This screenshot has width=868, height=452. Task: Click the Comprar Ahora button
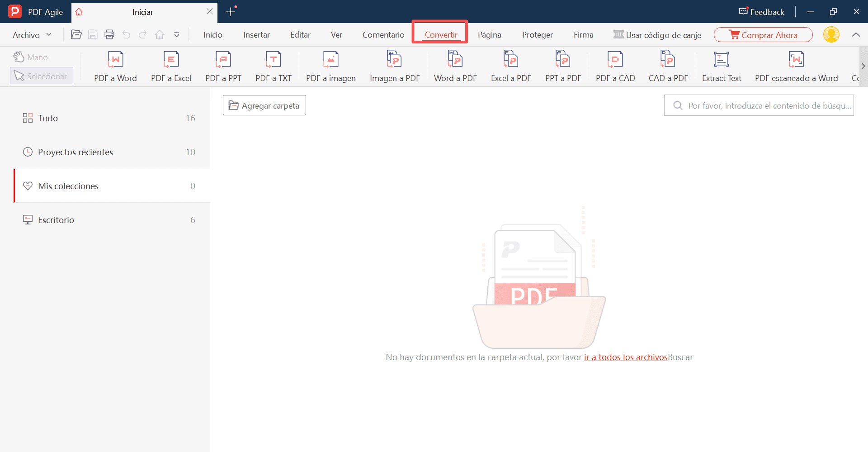[x=763, y=34]
